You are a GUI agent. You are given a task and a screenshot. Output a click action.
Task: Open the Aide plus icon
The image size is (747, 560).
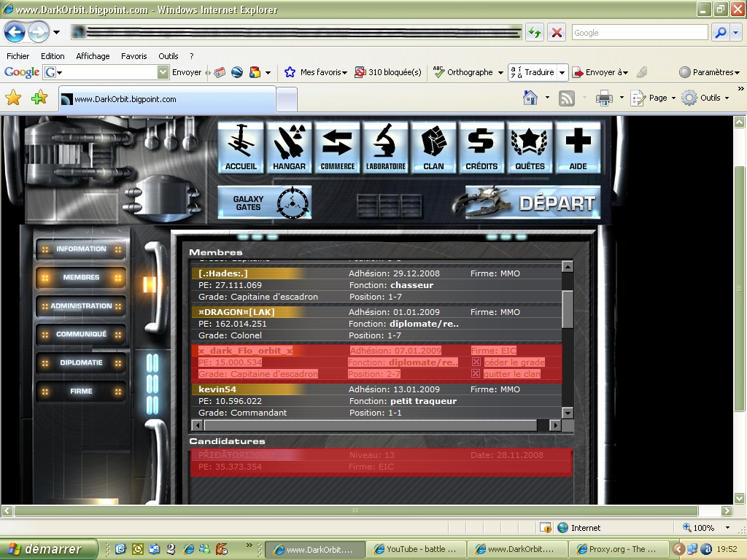[578, 147]
